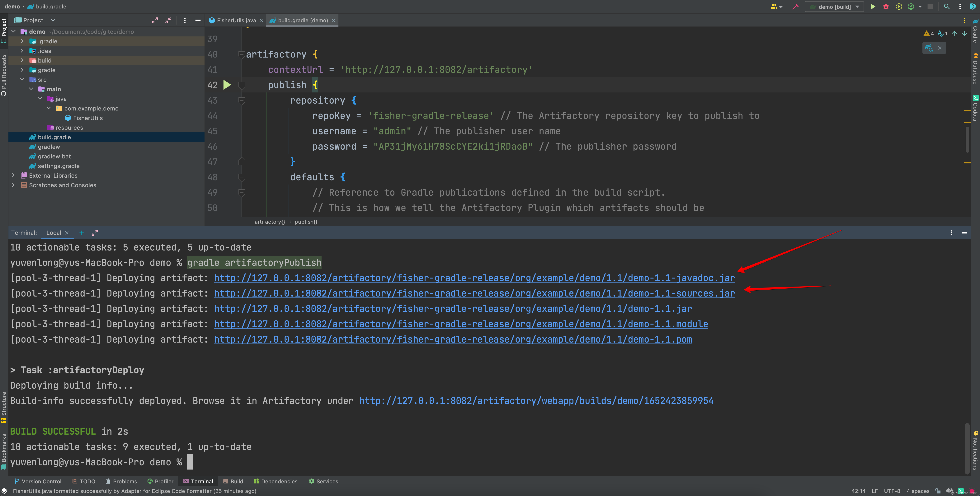The height and width of the screenshot is (496, 980).
Task: Toggle fold marker on defaults line 48
Action: [241, 177]
